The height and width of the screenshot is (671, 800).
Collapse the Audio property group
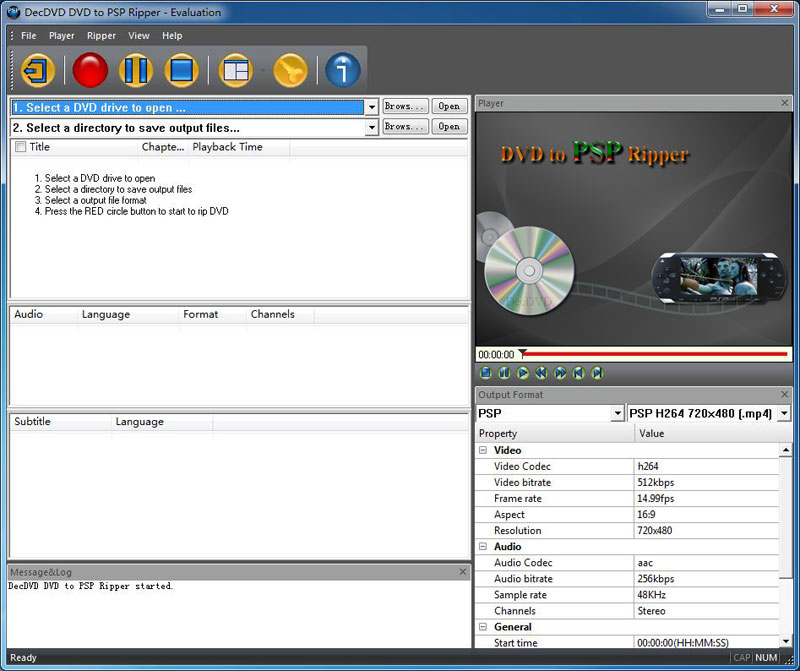click(x=483, y=546)
